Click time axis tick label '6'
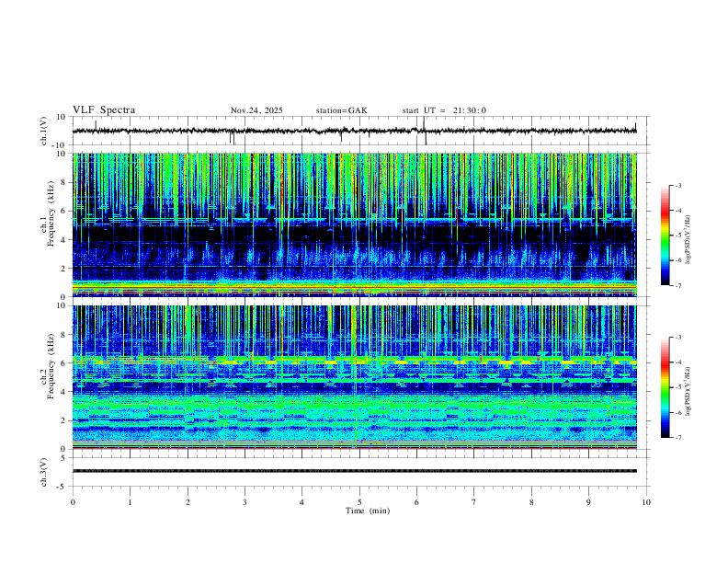 pyautogui.click(x=416, y=502)
